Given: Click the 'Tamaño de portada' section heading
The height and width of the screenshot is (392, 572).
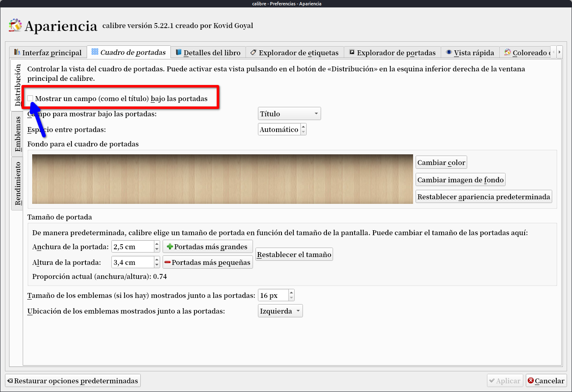Looking at the screenshot, I should coord(59,217).
